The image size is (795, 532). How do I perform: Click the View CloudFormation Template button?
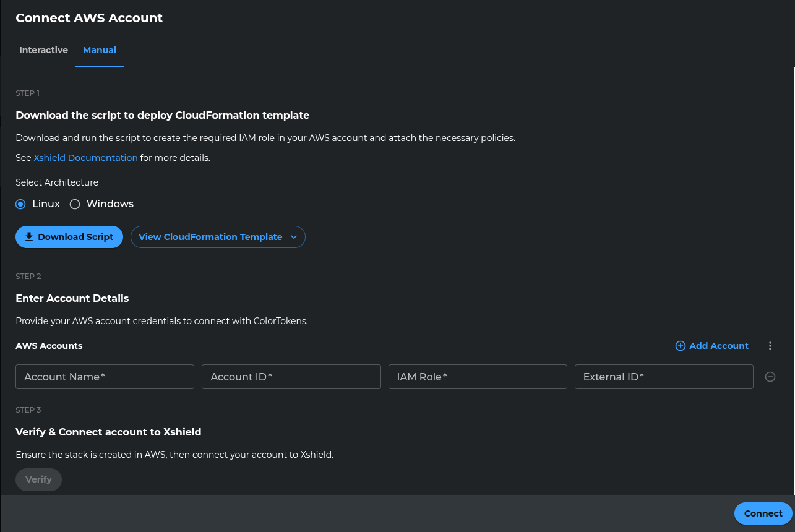[210, 237]
